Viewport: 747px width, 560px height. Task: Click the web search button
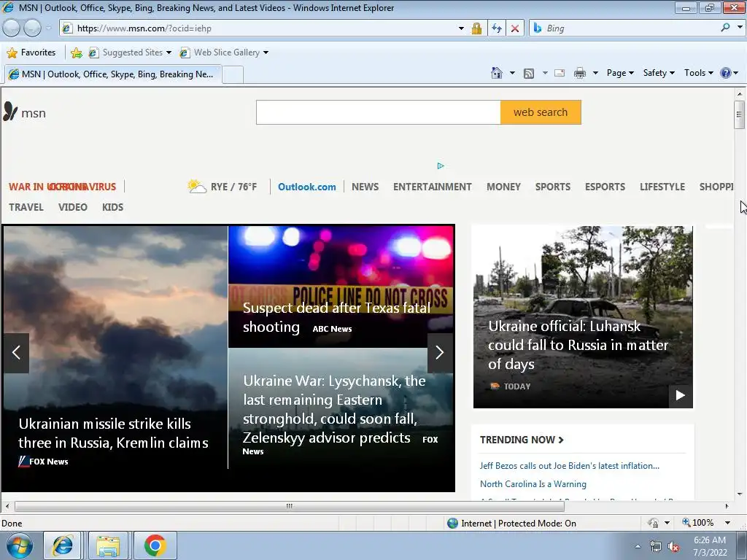[541, 112]
